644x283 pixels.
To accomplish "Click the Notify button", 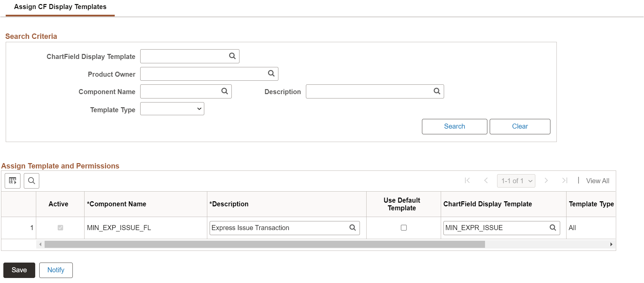I will tap(56, 270).
